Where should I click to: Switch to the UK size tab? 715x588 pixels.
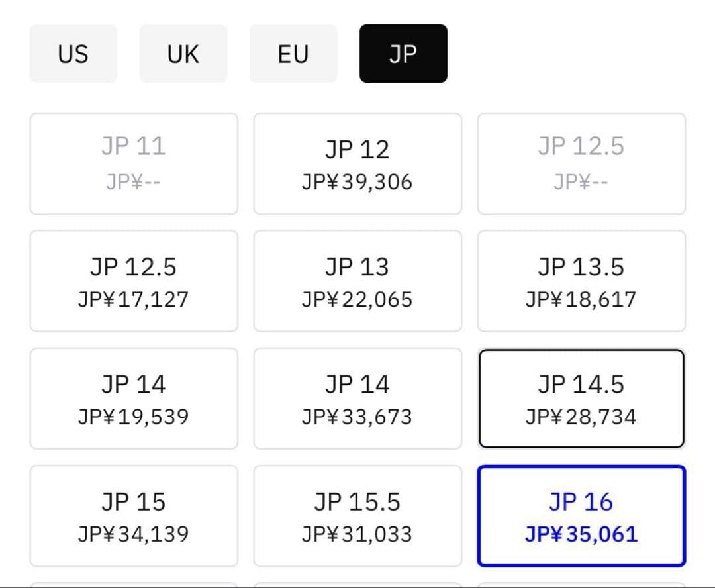[x=183, y=54]
